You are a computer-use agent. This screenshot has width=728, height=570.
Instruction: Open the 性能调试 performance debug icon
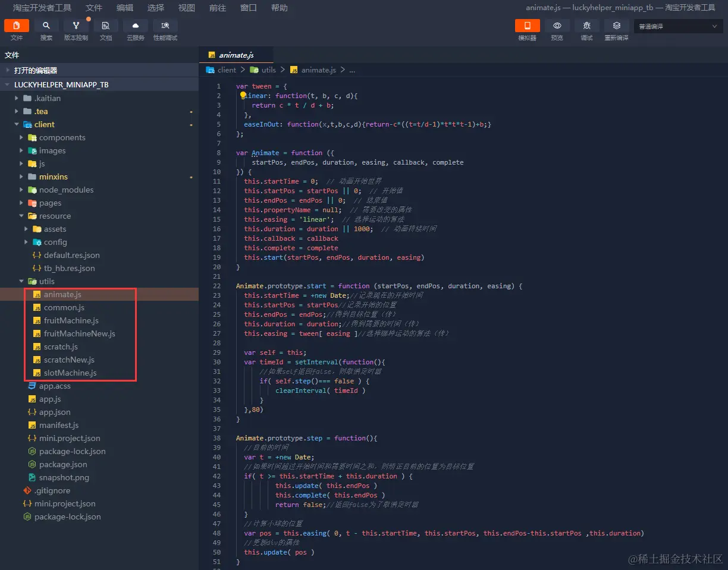pos(165,26)
